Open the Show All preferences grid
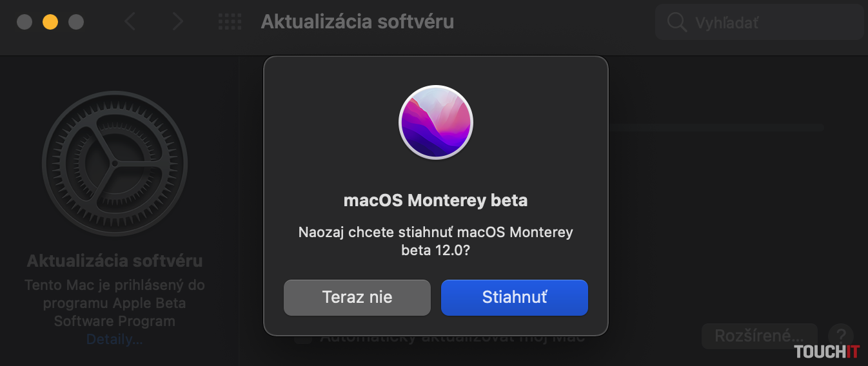 (x=230, y=22)
